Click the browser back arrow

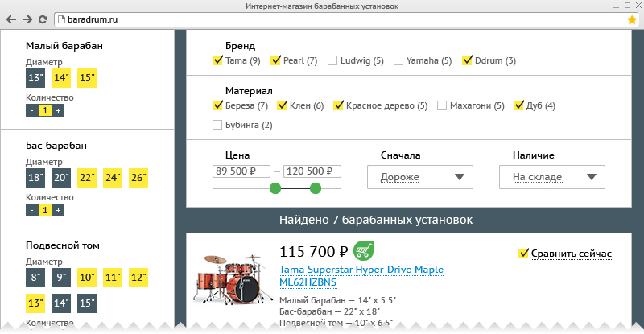[x=11, y=19]
